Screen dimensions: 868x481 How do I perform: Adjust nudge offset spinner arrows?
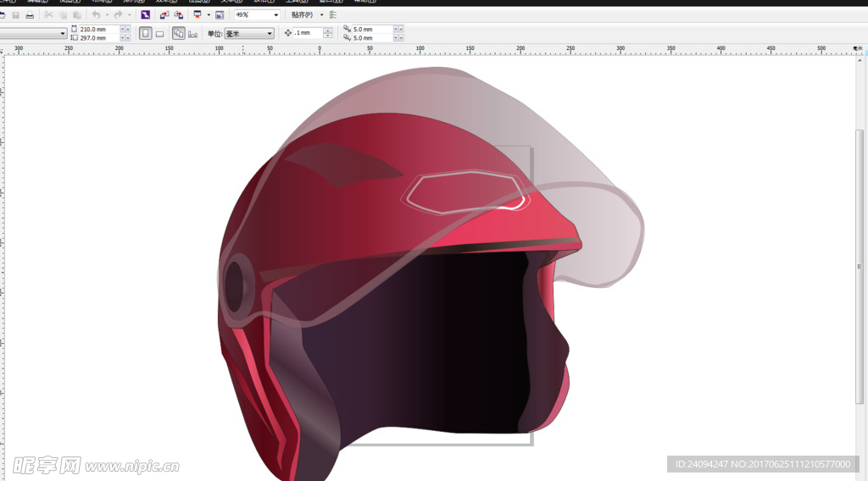pos(328,33)
